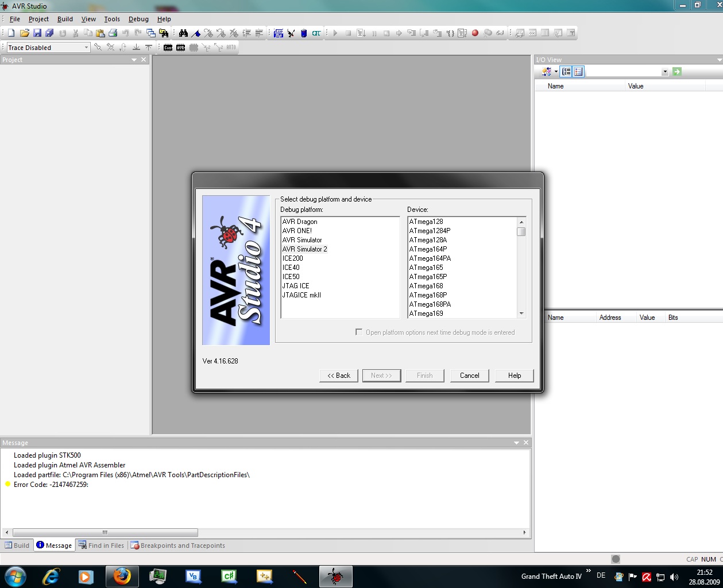Click the AVR Battery Studio icon

pos(304,33)
